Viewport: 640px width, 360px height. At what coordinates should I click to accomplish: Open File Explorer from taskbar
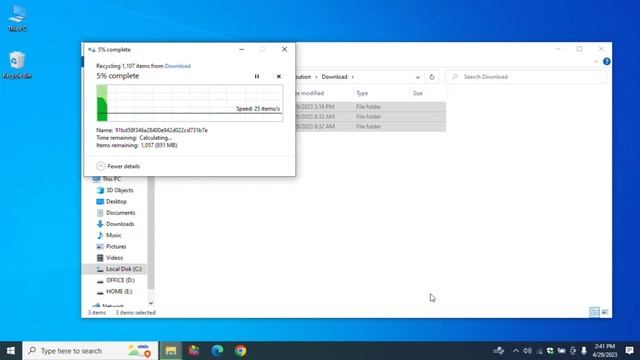click(x=171, y=351)
